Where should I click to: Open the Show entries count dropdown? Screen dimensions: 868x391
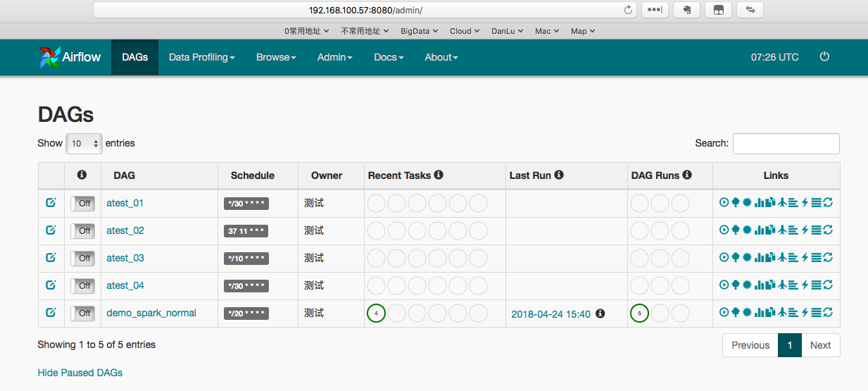[x=84, y=144]
